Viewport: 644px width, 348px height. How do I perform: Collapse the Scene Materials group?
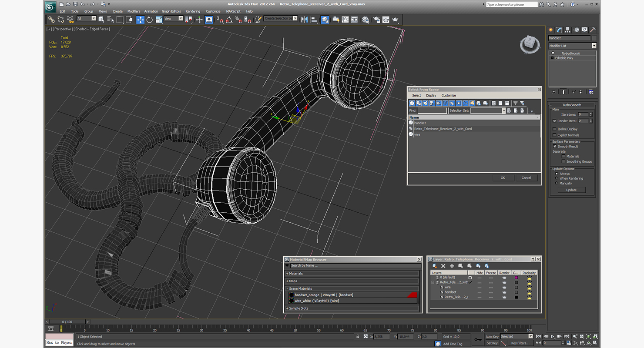(352, 288)
